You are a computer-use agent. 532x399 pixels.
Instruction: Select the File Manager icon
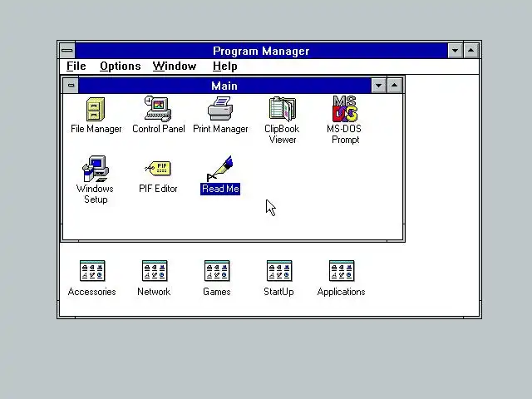[x=96, y=109]
